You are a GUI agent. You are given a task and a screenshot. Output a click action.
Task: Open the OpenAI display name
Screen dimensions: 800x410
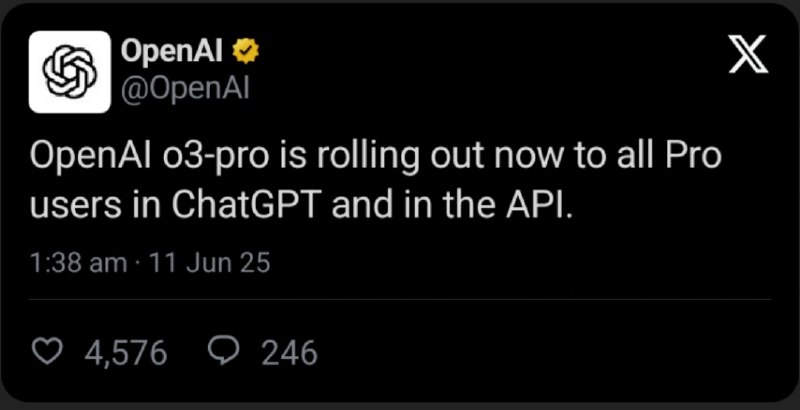tap(172, 53)
